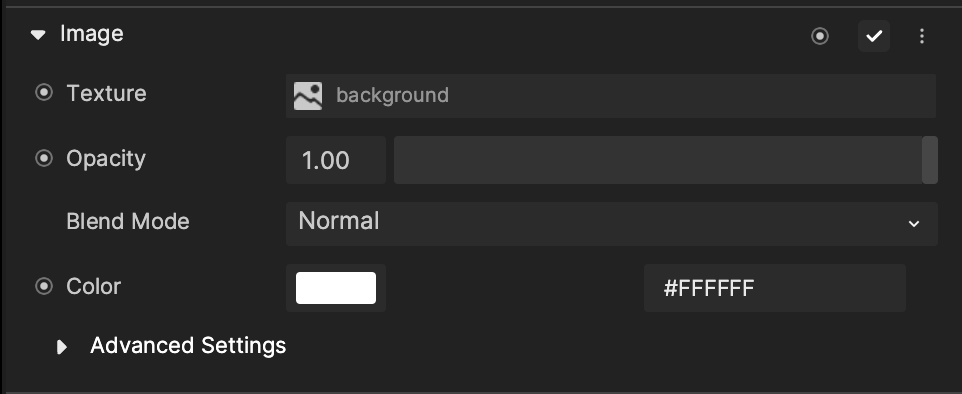962x394 pixels.
Task: Collapse the Image component section
Action: click(x=38, y=35)
